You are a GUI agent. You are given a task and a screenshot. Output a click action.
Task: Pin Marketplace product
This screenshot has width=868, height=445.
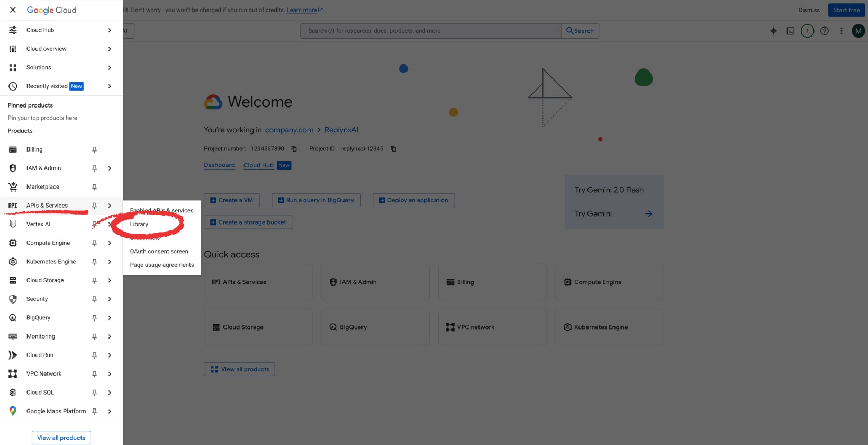(94, 187)
